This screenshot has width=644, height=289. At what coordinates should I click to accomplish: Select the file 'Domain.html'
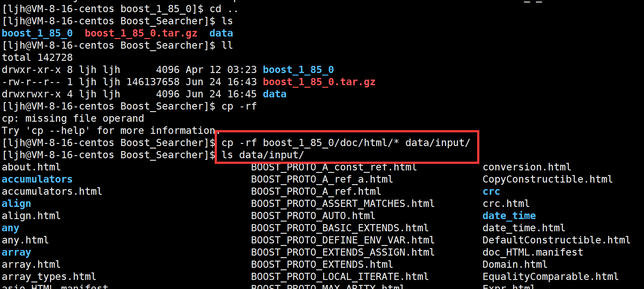515,264
